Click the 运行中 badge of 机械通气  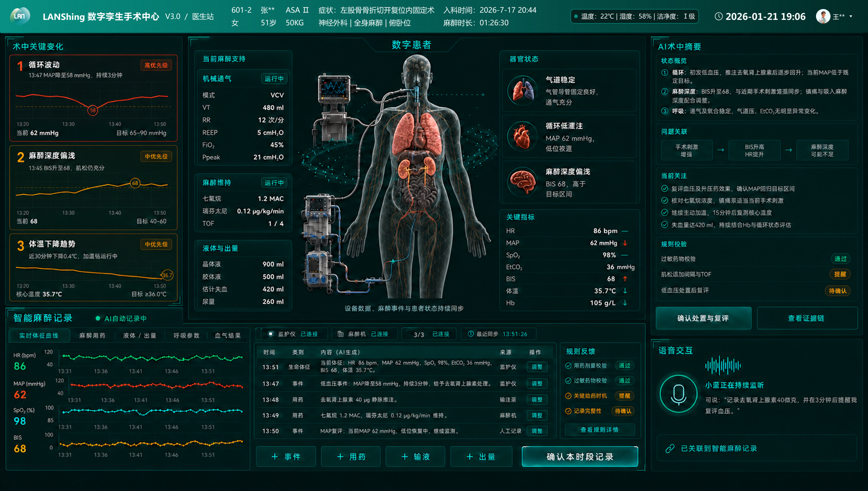coord(274,79)
